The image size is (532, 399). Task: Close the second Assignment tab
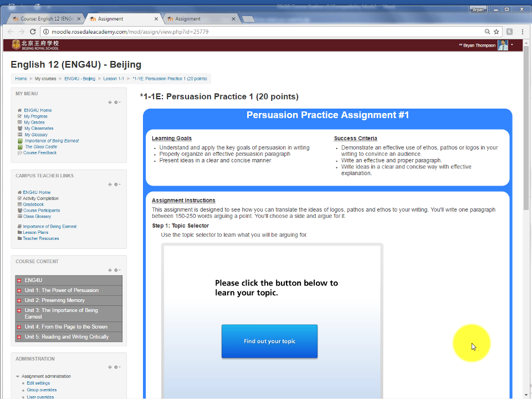coord(156,19)
